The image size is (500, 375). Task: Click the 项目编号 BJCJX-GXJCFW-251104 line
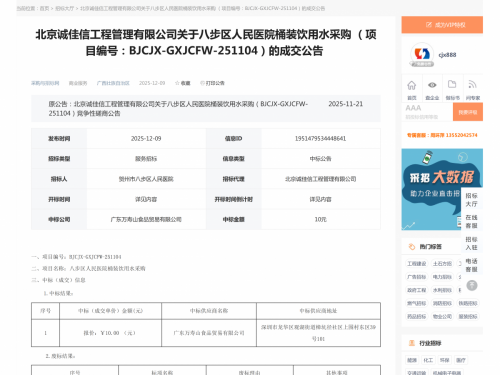click(76, 257)
